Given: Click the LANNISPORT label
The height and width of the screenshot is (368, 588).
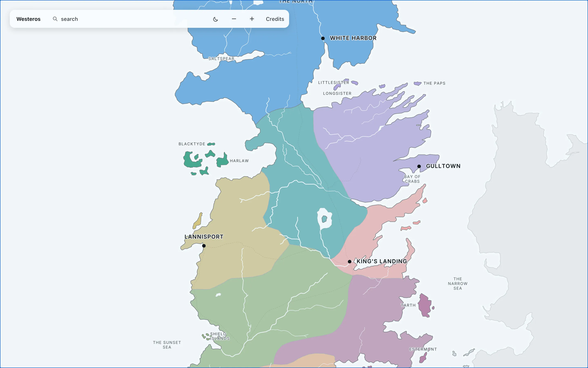Looking at the screenshot, I should pos(204,237).
